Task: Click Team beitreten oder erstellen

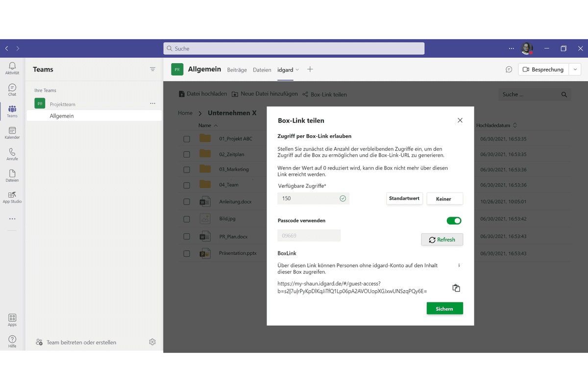Action: [x=76, y=343]
